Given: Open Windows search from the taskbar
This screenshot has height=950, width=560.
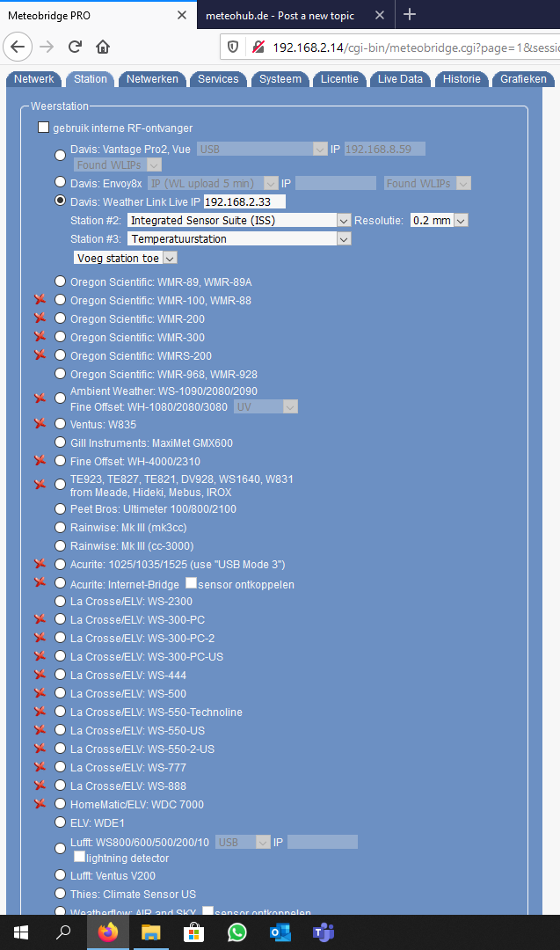Looking at the screenshot, I should (x=63, y=932).
